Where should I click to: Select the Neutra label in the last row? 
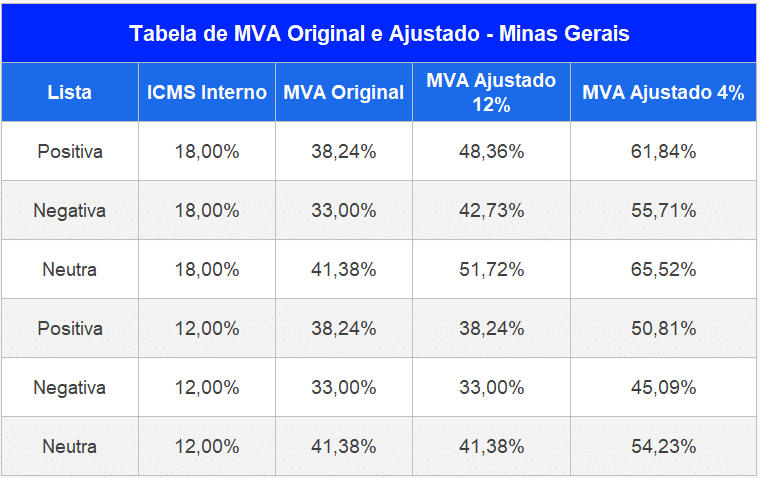(x=70, y=446)
